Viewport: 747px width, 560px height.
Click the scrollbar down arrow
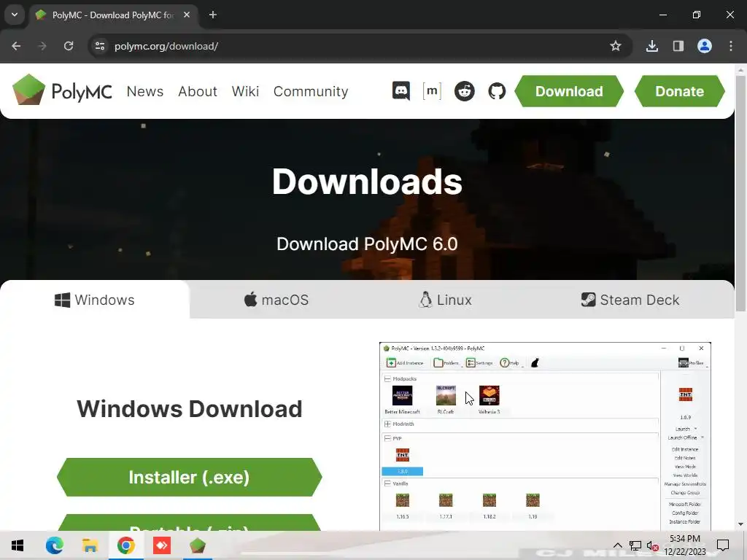740,525
